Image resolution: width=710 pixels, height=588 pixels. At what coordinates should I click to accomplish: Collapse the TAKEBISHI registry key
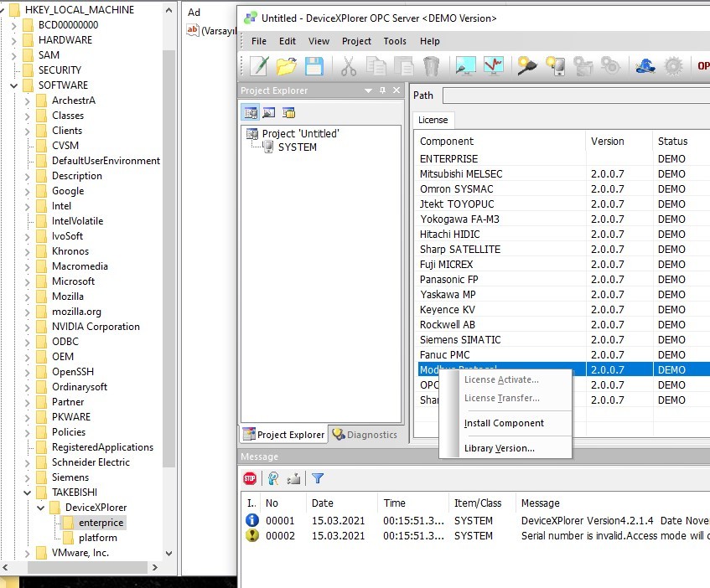27,493
